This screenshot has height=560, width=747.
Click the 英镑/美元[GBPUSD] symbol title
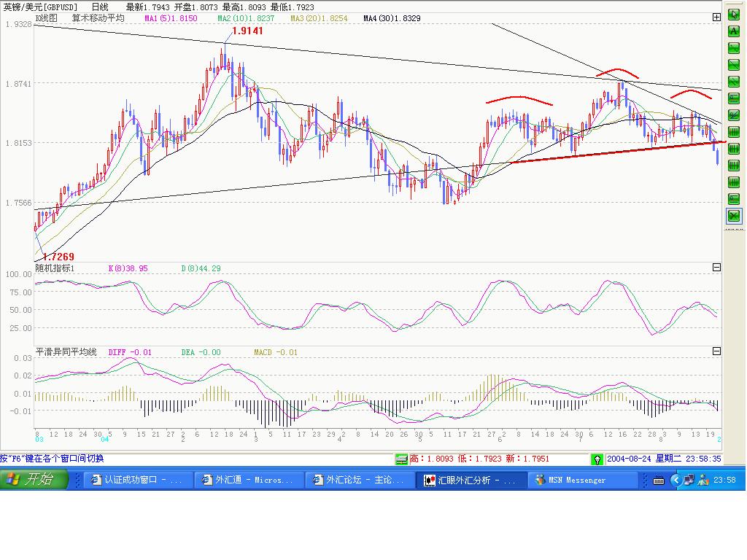pyautogui.click(x=40, y=7)
